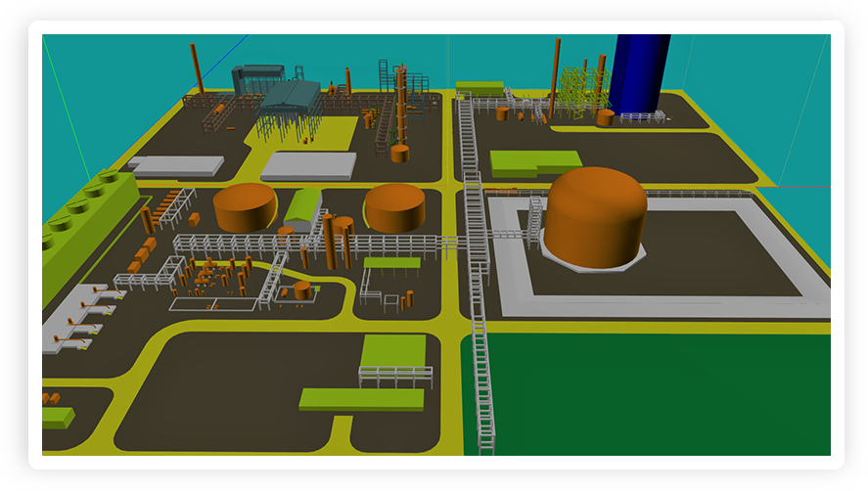
Task: Select the tall blue cylindrical tower
Action: point(639,73)
